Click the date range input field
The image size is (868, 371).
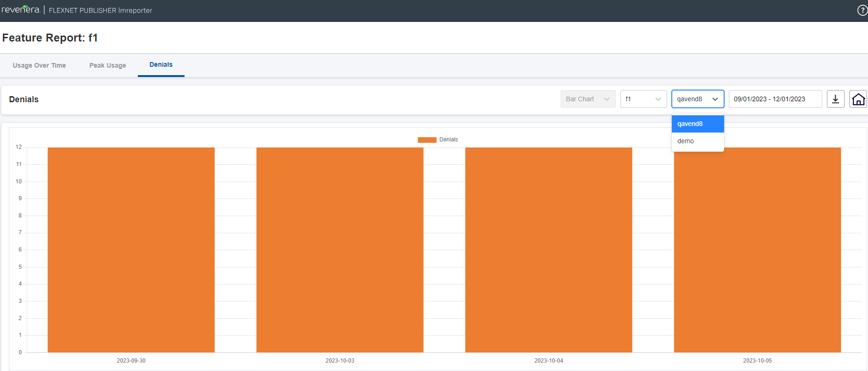point(775,99)
